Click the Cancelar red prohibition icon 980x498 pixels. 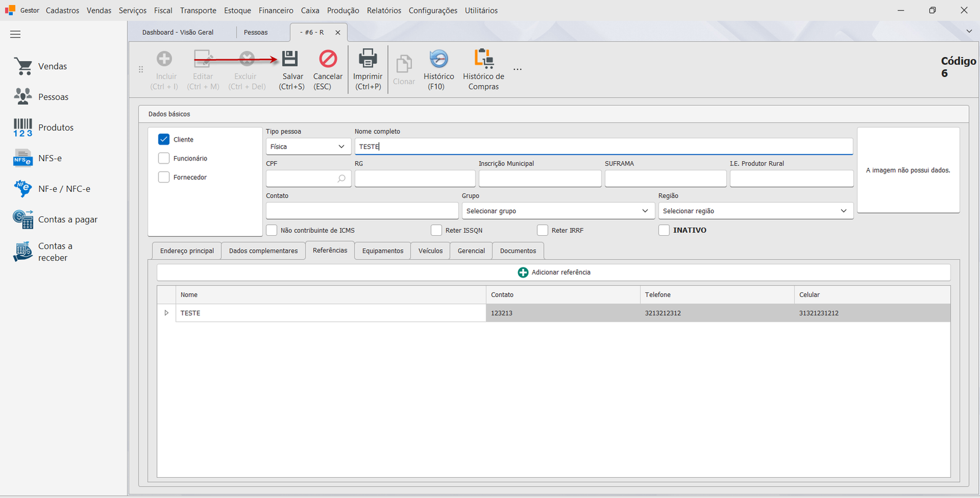(328, 58)
